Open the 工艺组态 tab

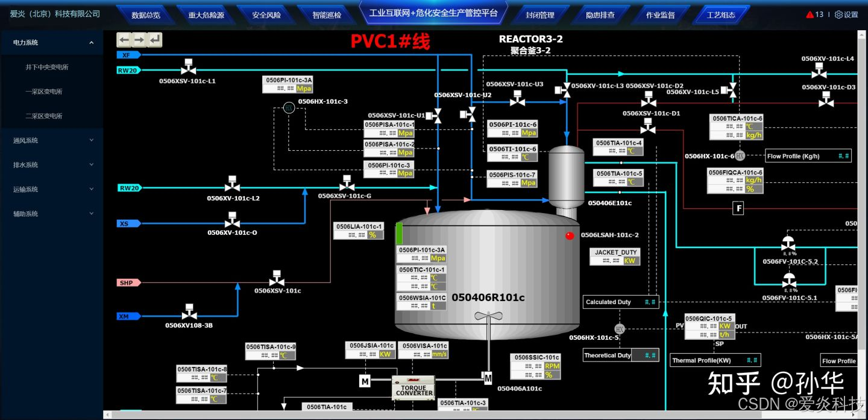point(721,15)
